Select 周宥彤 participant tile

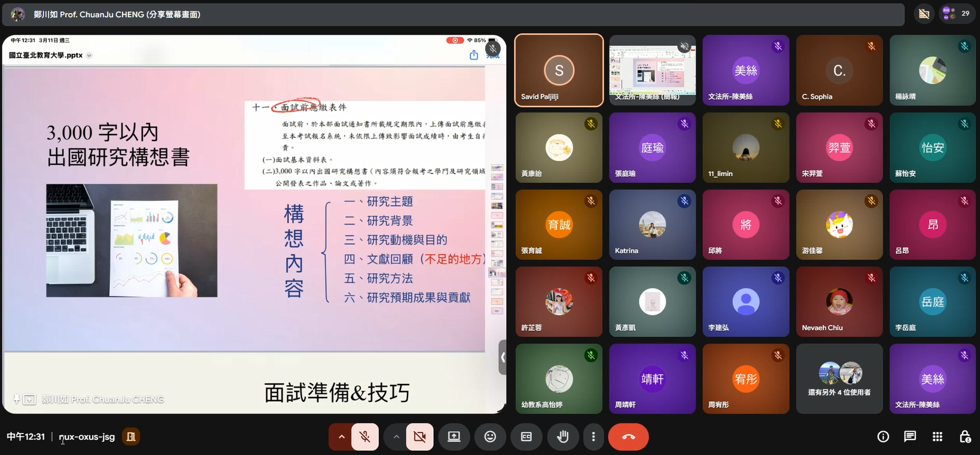746,378
